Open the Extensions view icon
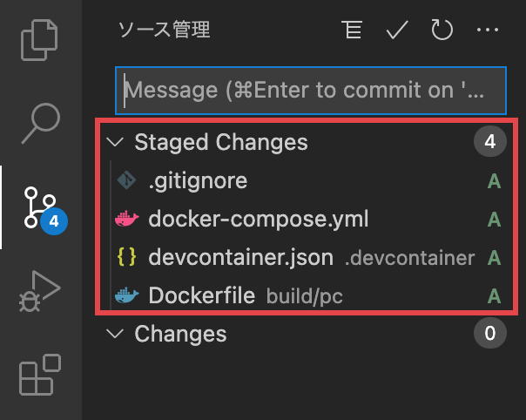This screenshot has height=420, width=526. [x=40, y=376]
